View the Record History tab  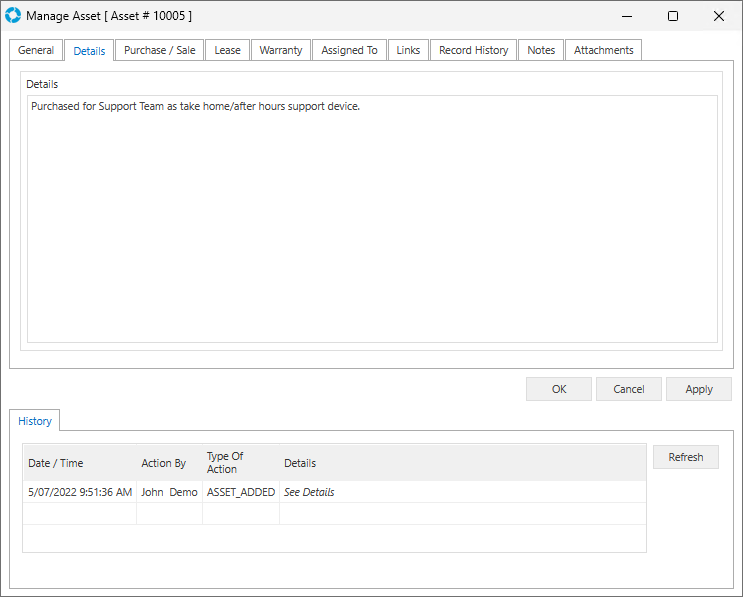click(x=473, y=50)
